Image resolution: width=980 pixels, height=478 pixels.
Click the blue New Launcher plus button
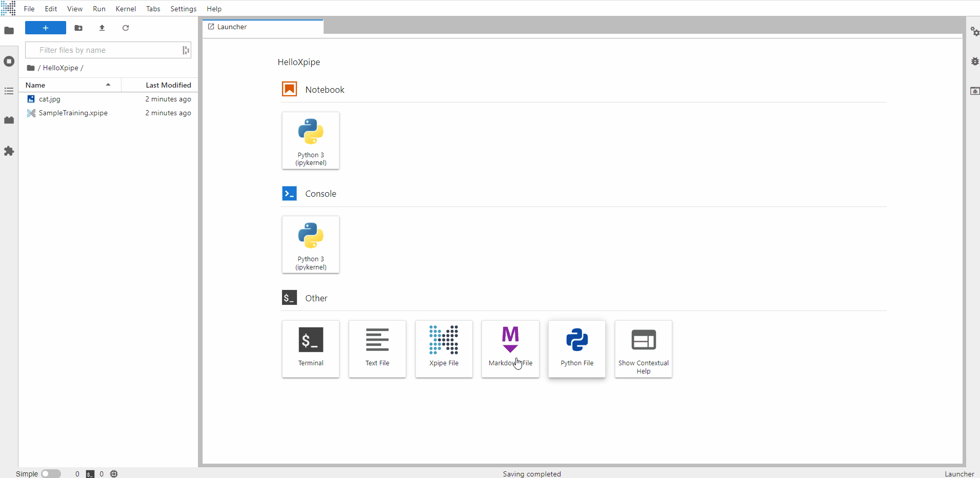pos(46,28)
